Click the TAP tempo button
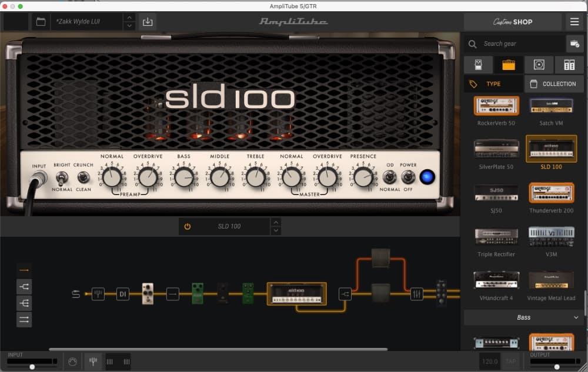The image size is (588, 372). click(510, 361)
